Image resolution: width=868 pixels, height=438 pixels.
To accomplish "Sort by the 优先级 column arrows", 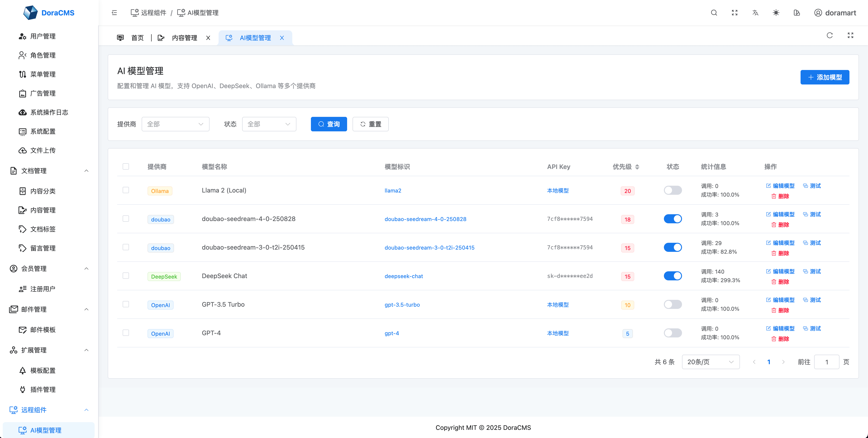I will (637, 166).
